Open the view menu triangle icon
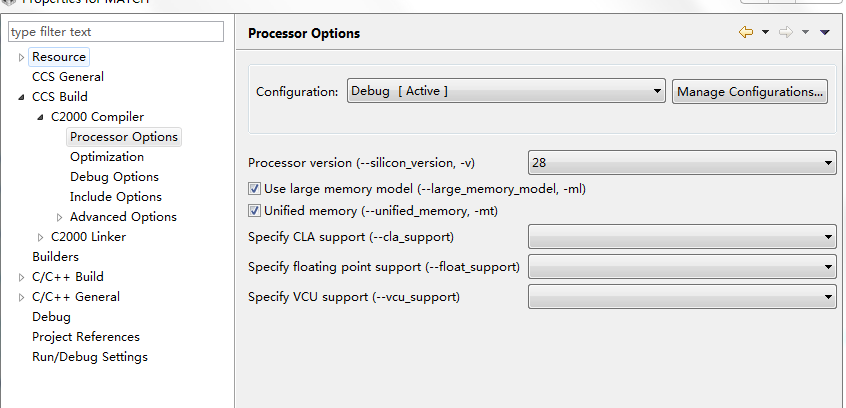 (825, 32)
